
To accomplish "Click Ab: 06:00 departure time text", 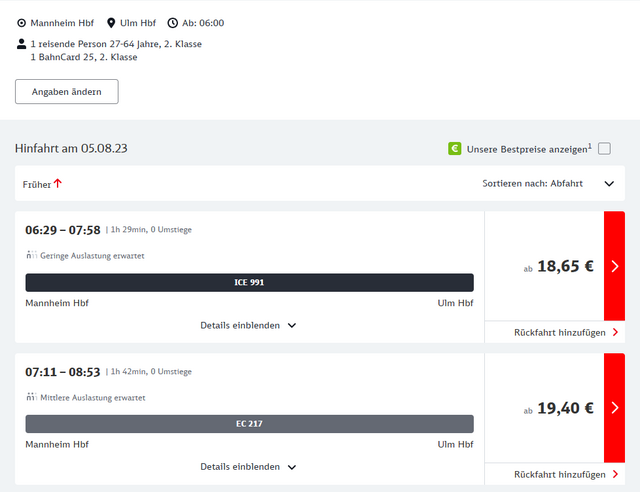I will pos(203,23).
